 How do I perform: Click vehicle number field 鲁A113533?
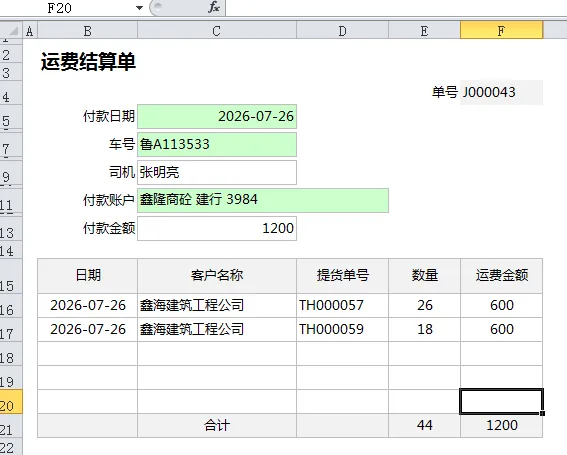tap(217, 144)
